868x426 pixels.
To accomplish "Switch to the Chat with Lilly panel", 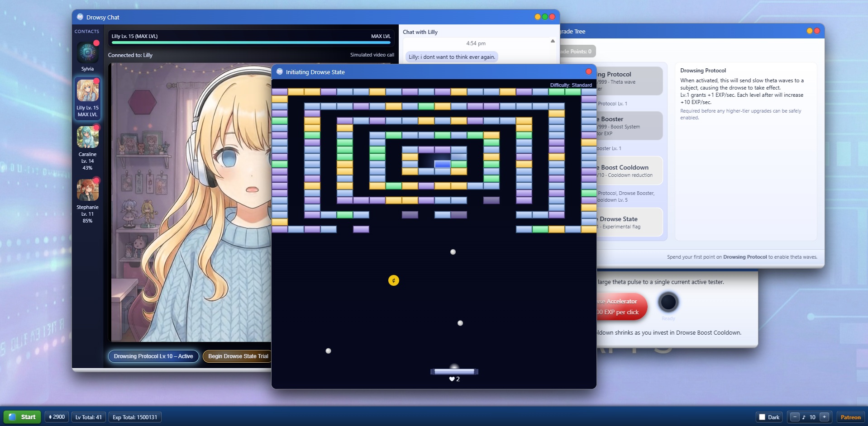I will point(420,32).
